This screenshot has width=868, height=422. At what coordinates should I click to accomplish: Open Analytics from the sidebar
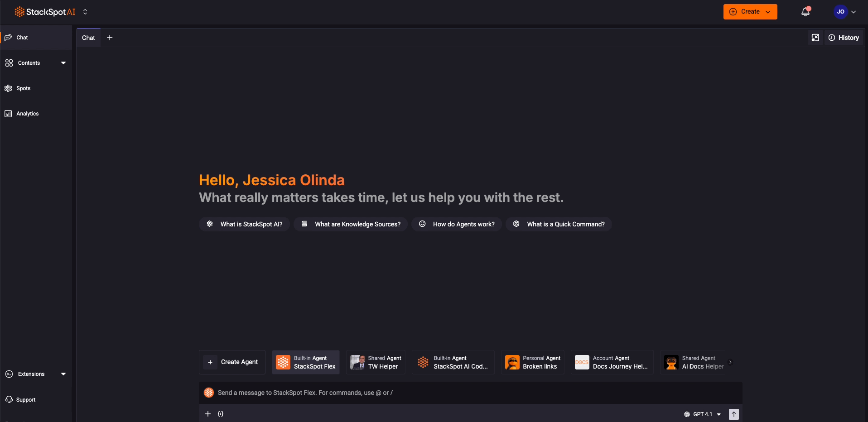28,114
